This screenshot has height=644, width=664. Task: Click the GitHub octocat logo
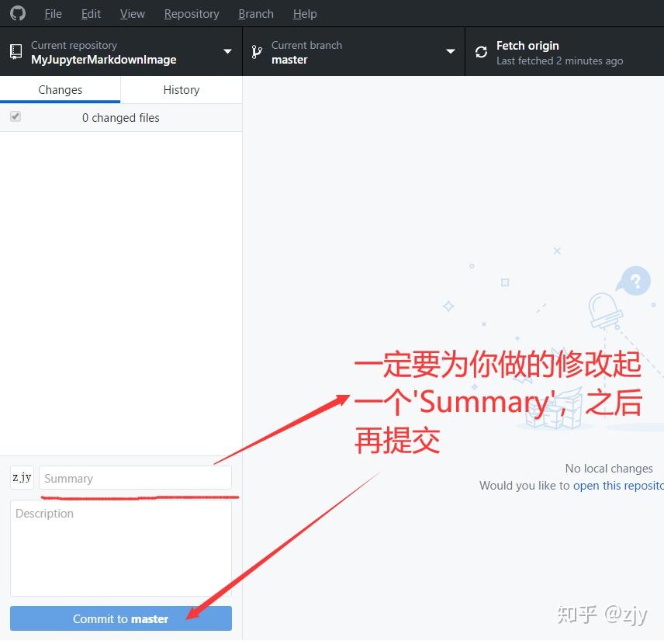click(x=17, y=13)
